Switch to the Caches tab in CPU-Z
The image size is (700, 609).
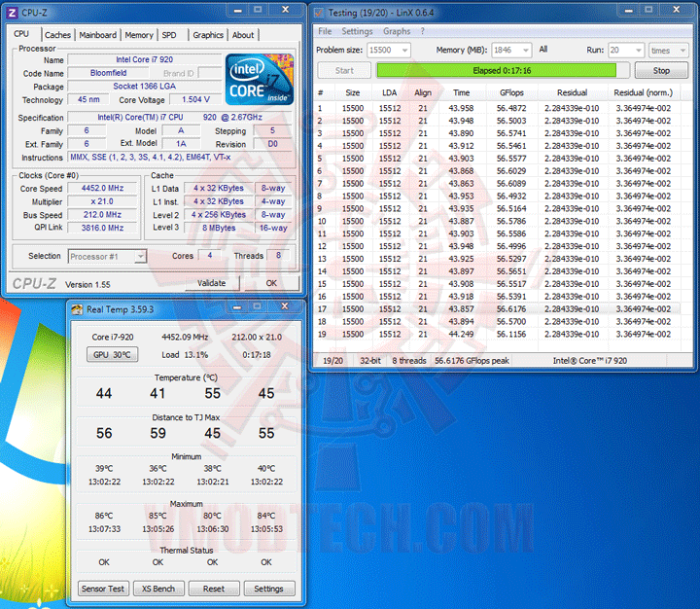click(57, 35)
